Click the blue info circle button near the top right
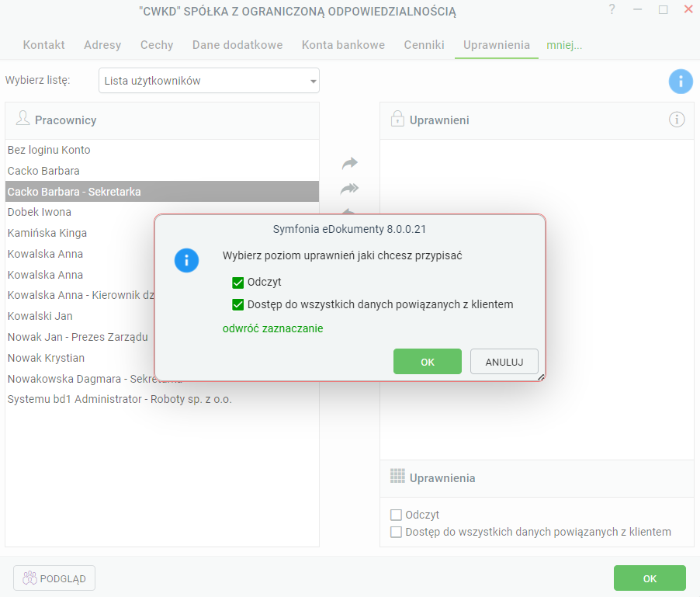700x597 pixels. [x=681, y=82]
